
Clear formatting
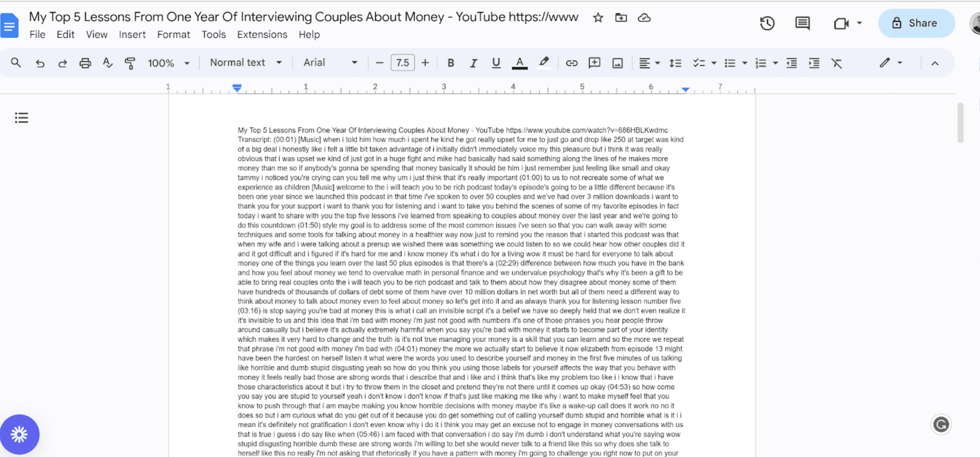pyautogui.click(x=837, y=63)
